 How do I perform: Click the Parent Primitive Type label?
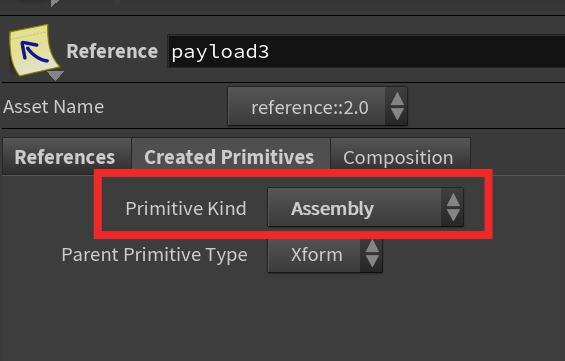point(155,255)
